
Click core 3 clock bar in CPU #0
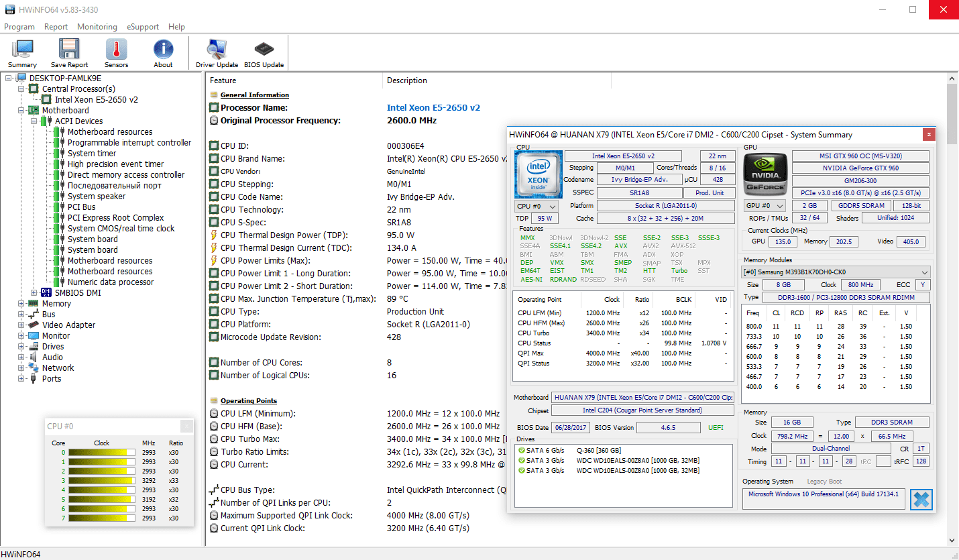[x=102, y=481]
